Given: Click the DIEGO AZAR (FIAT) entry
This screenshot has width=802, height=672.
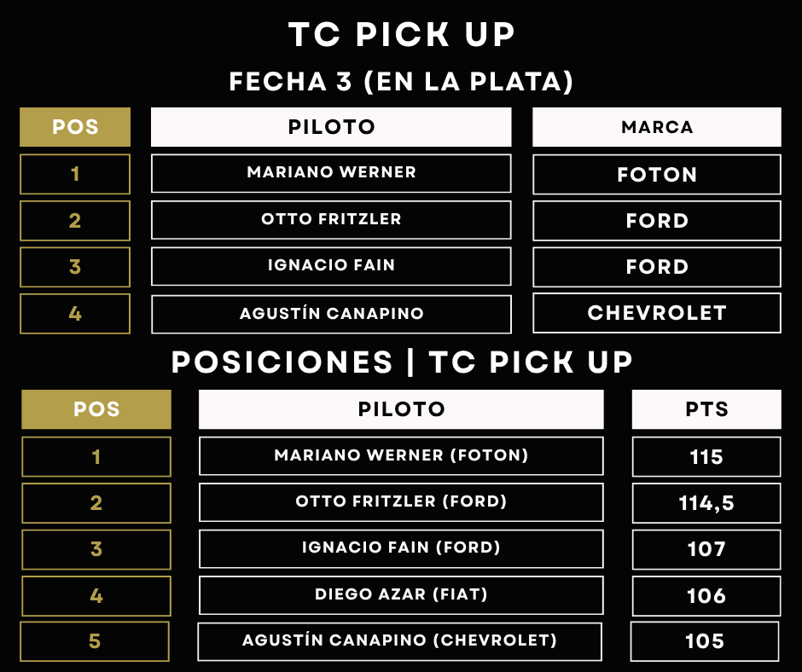Looking at the screenshot, I should click(401, 594).
